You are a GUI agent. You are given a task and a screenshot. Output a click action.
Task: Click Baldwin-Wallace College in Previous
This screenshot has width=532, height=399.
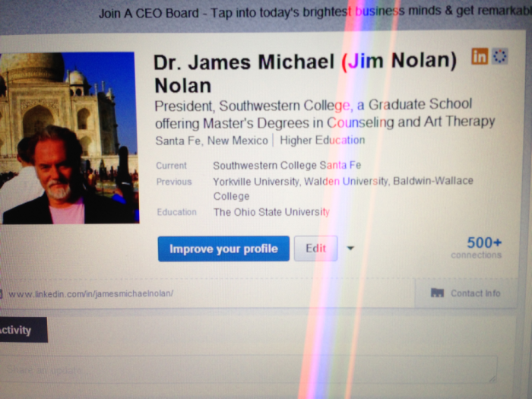click(343, 188)
